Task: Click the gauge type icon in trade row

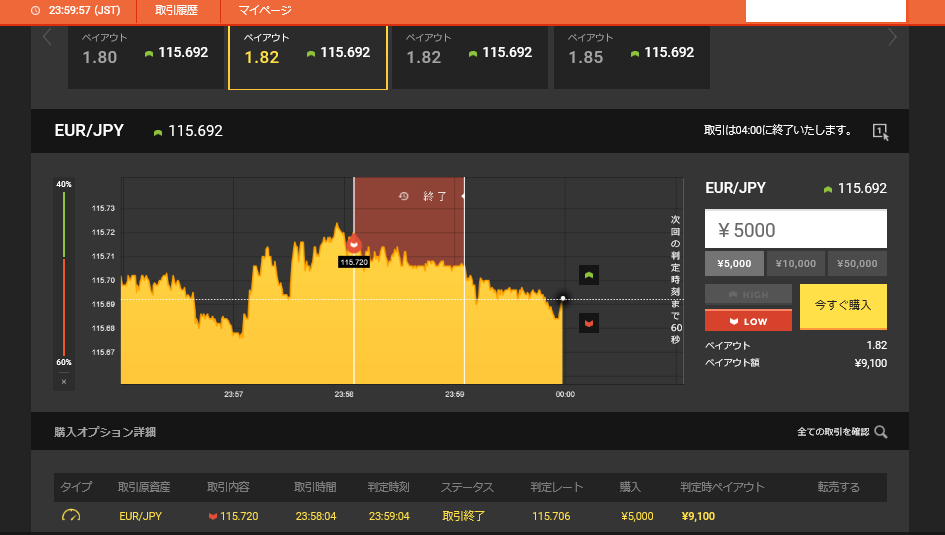Action: pos(70,516)
